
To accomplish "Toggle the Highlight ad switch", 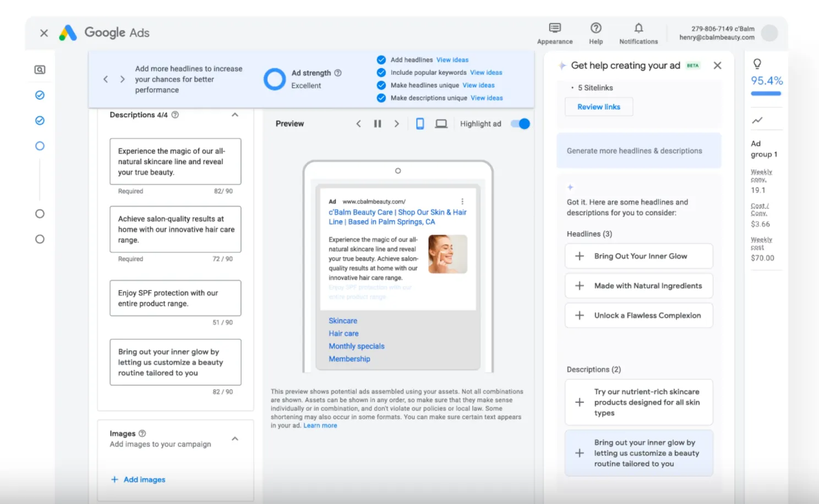I will pyautogui.click(x=520, y=124).
